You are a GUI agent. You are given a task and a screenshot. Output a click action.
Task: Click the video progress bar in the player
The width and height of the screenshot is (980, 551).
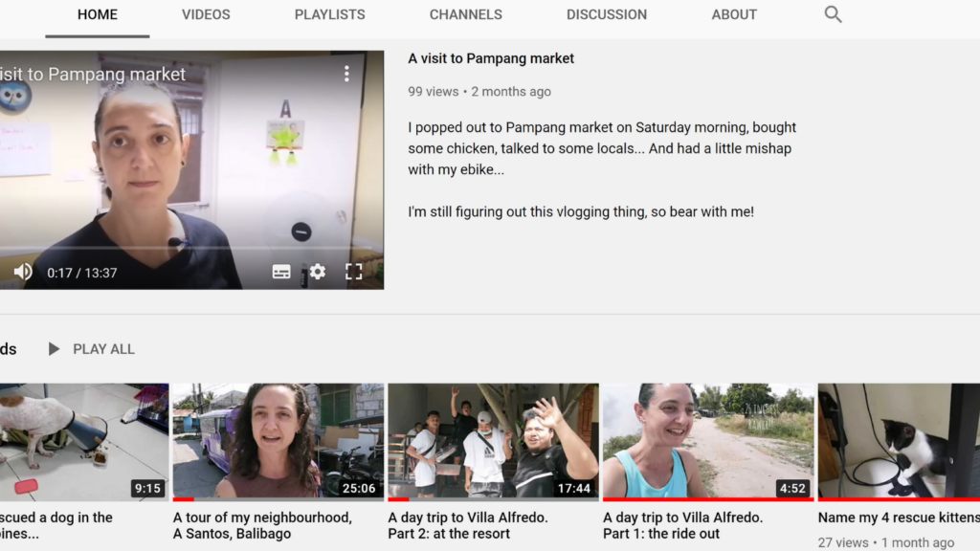191,250
